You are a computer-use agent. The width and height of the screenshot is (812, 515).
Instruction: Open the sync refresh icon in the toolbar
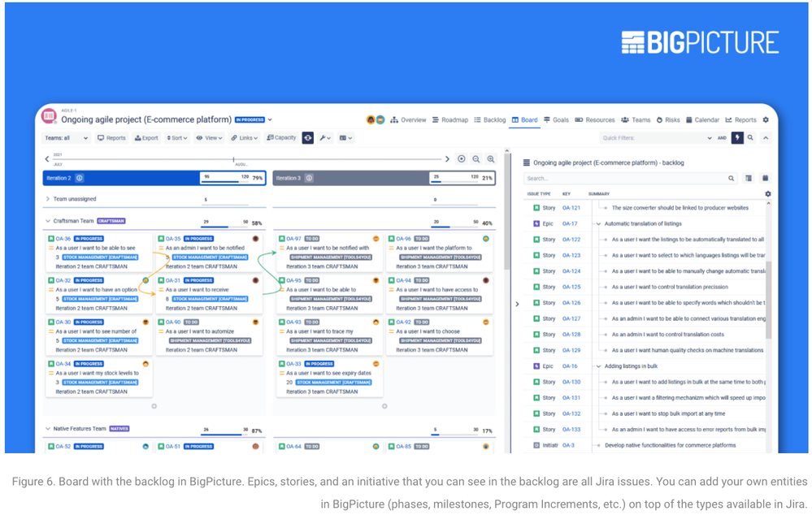pyautogui.click(x=307, y=138)
